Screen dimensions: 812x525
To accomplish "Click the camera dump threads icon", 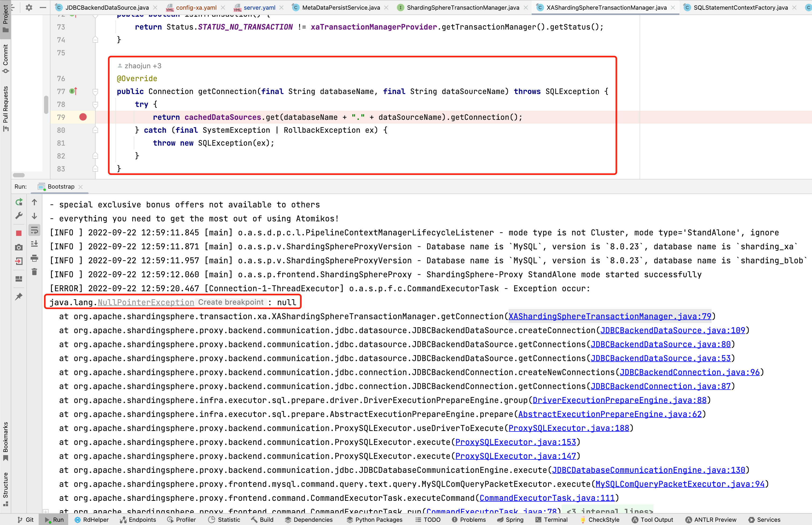I will [19, 247].
